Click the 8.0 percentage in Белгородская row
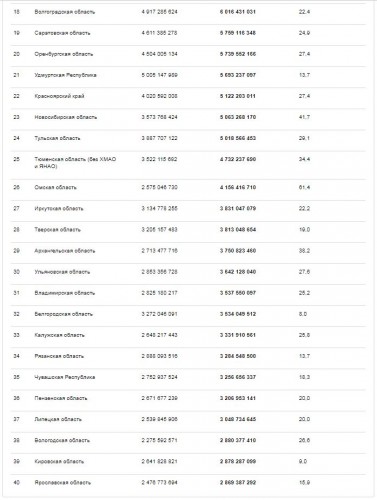The height and width of the screenshot is (500, 377). coord(303,314)
